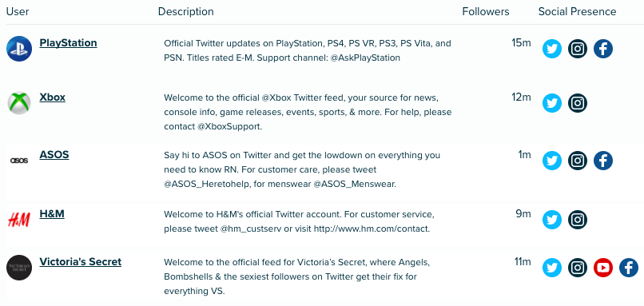
Task: Open the H&M user link
Action: [52, 214]
